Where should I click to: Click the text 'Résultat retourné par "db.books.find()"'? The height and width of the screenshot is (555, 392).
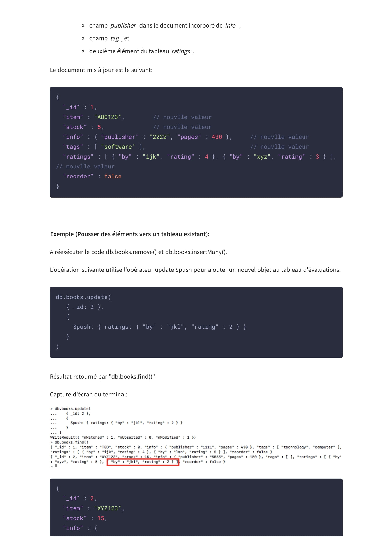click(102, 376)
